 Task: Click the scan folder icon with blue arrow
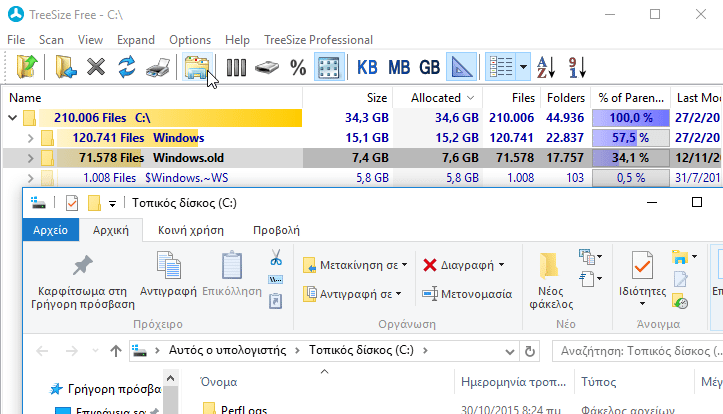pos(65,67)
